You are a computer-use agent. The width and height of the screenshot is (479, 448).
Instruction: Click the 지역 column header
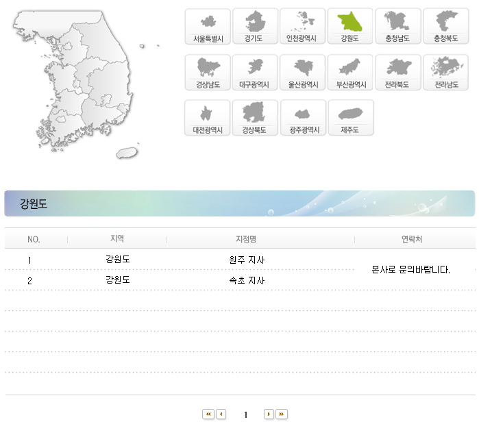117,238
